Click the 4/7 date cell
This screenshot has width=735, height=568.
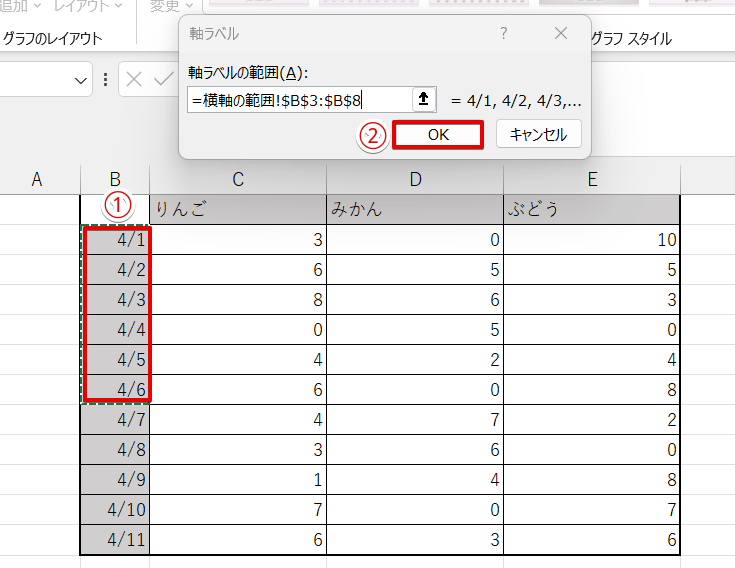[x=115, y=419]
